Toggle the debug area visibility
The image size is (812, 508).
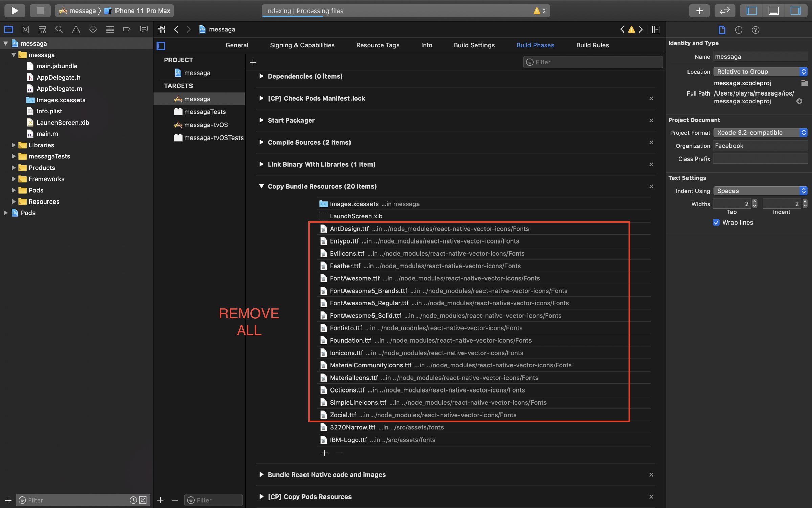click(x=774, y=10)
